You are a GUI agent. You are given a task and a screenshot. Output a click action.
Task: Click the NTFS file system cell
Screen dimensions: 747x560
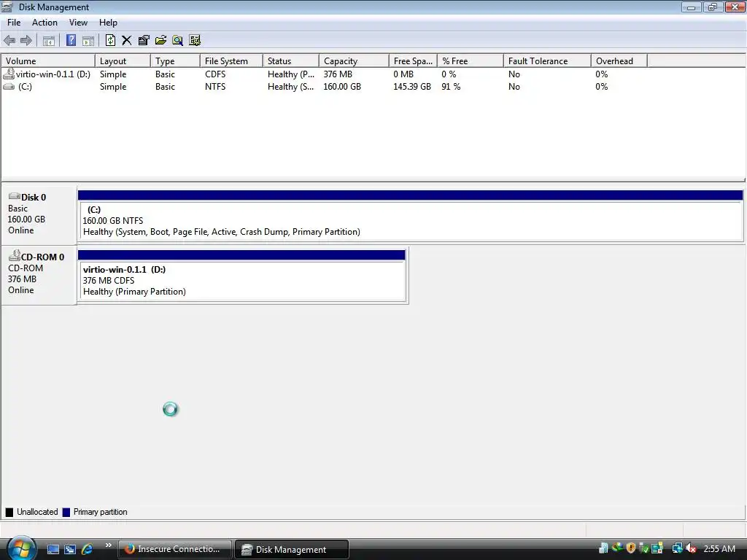pos(215,87)
